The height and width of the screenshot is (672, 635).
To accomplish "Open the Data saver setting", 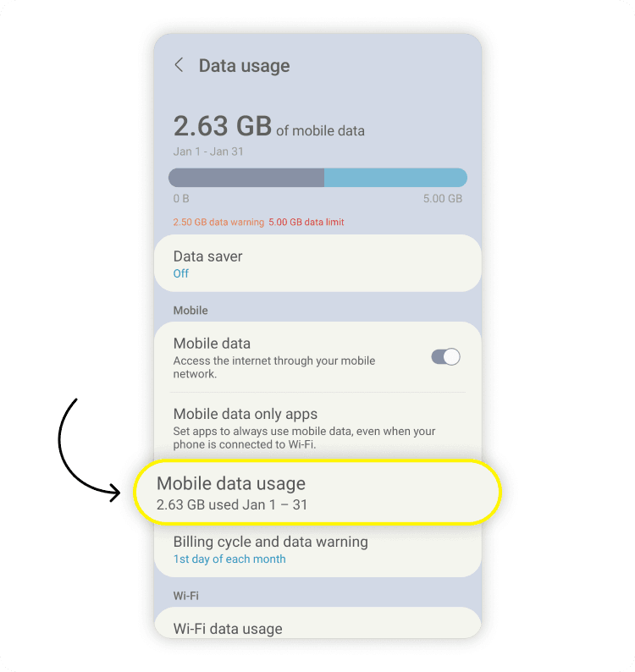I will coord(317,263).
